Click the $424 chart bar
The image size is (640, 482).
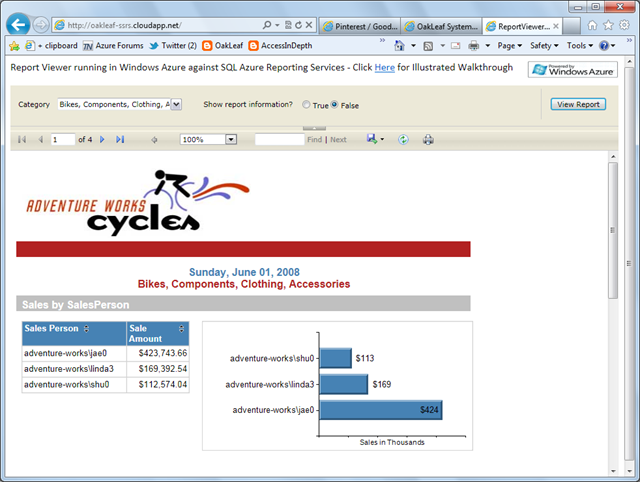(x=381, y=410)
